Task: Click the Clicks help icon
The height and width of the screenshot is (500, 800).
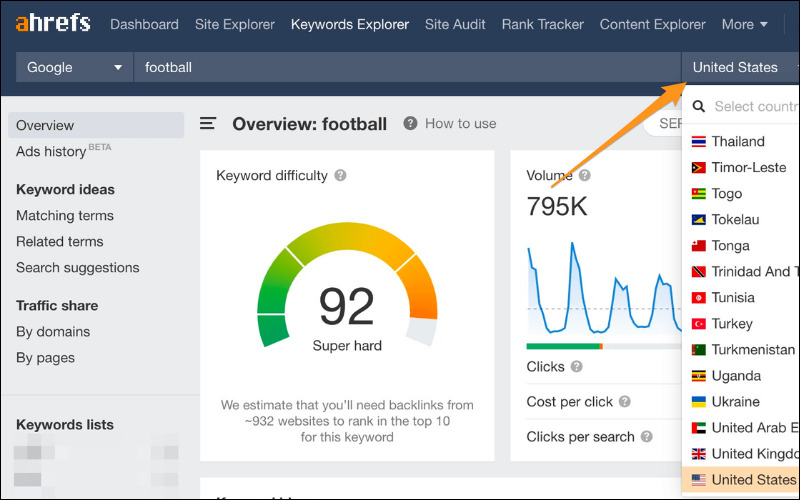Action: point(577,366)
